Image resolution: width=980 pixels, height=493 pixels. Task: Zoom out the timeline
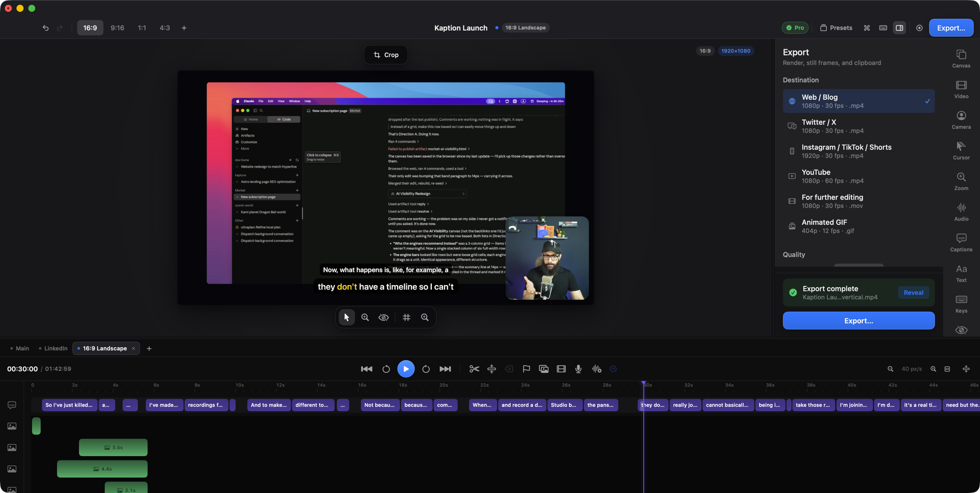click(890, 369)
